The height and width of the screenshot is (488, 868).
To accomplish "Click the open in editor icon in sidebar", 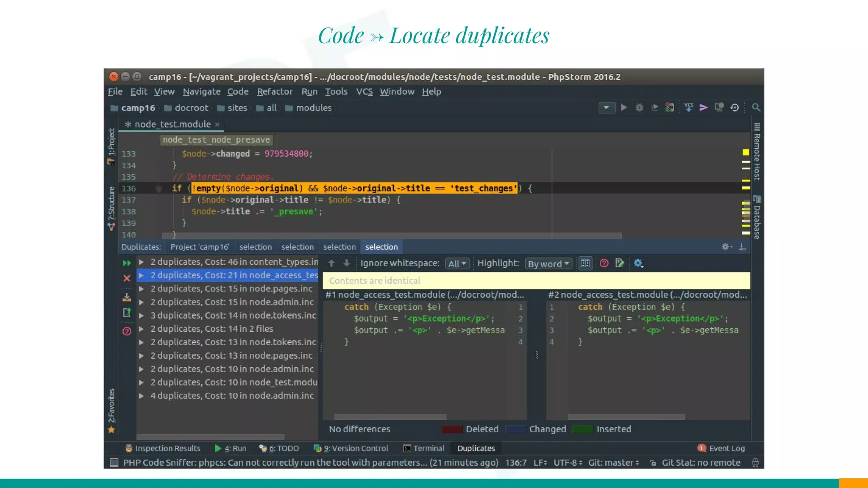I will click(x=127, y=313).
